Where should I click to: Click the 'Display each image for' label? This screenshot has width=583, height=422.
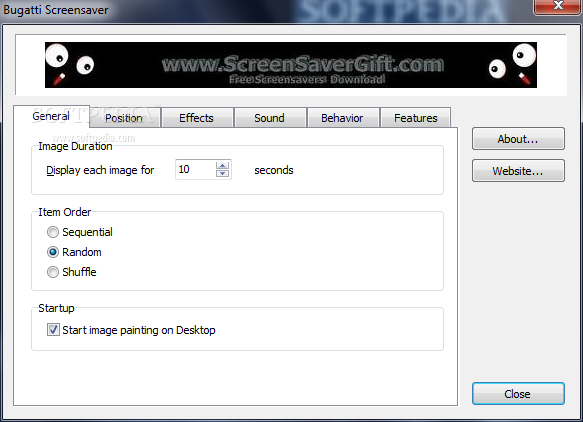click(x=100, y=170)
